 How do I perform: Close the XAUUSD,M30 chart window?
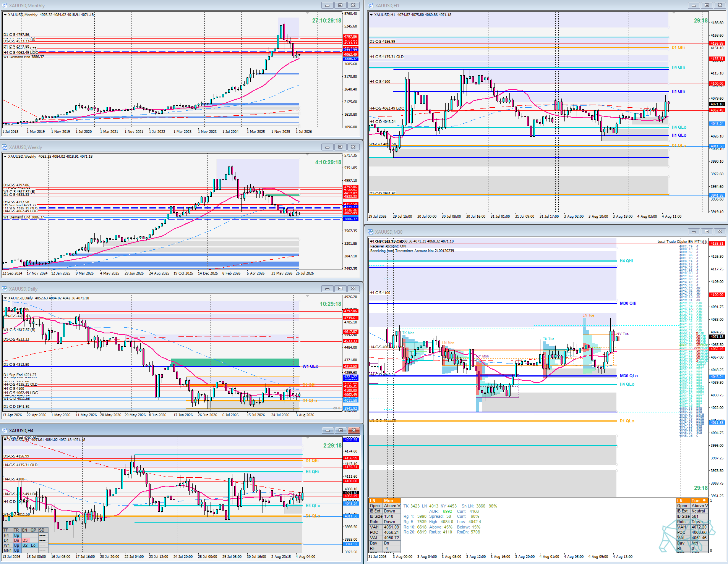(720, 232)
